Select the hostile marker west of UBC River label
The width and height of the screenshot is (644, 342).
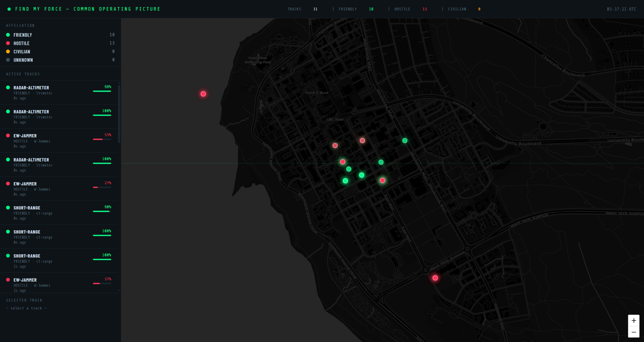[335, 145]
